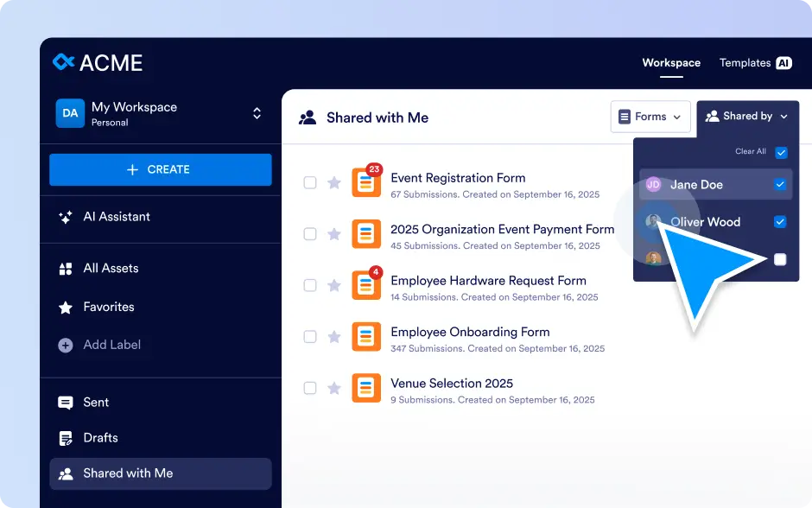The width and height of the screenshot is (812, 508).
Task: Open the My Workspace switcher arrows
Action: [x=257, y=113]
